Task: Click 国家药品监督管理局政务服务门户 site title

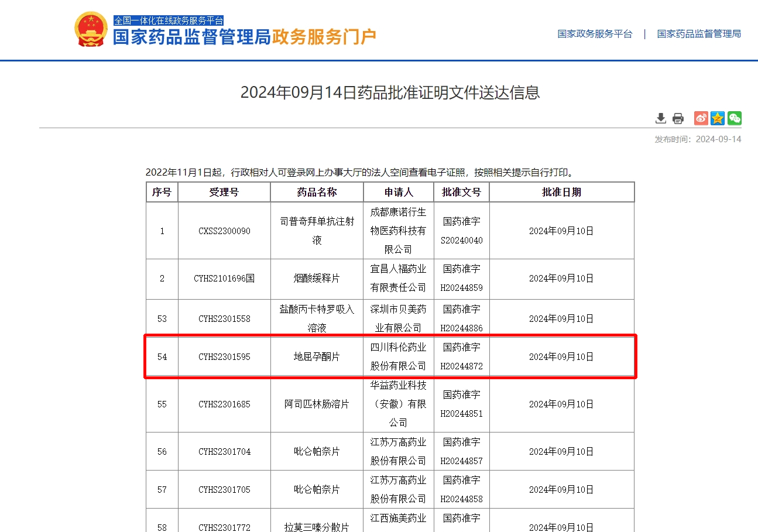Action: point(244,37)
